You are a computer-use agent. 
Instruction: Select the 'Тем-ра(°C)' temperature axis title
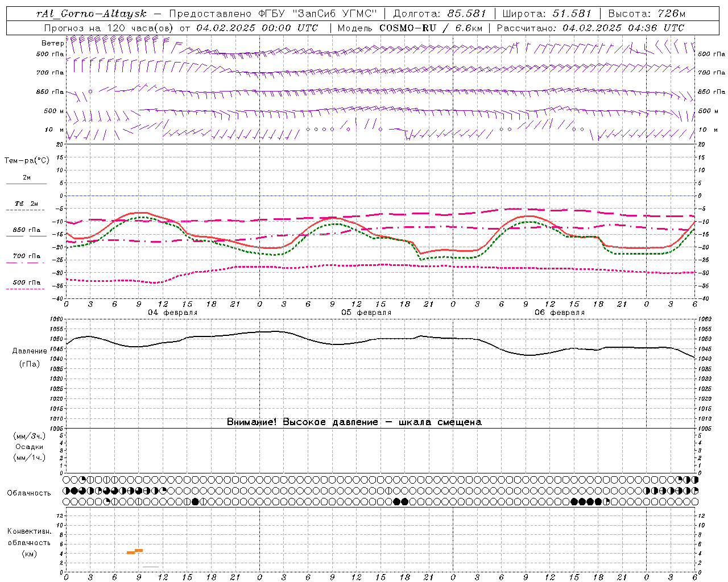(x=27, y=161)
